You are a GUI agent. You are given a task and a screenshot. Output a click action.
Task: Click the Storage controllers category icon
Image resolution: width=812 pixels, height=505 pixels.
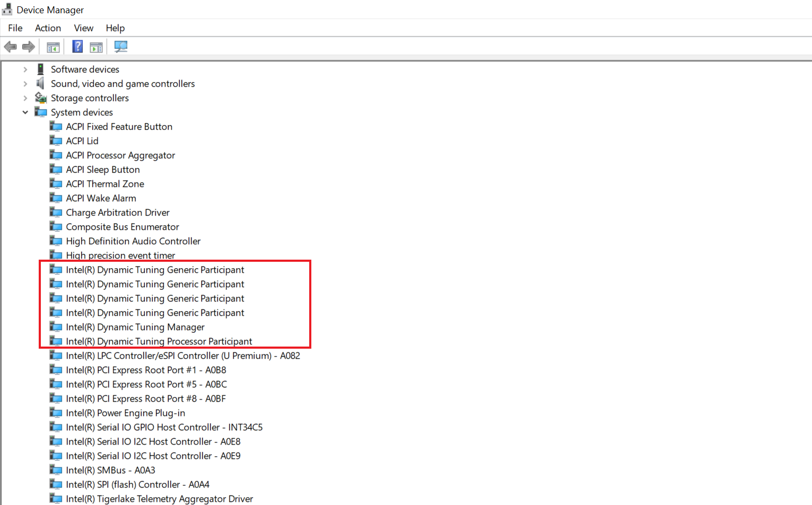[x=41, y=98]
